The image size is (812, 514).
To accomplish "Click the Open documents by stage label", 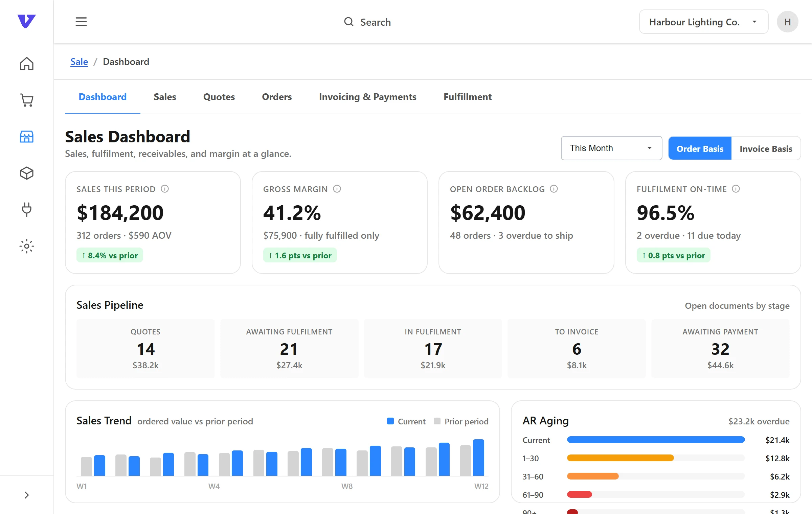I will tap(737, 306).
